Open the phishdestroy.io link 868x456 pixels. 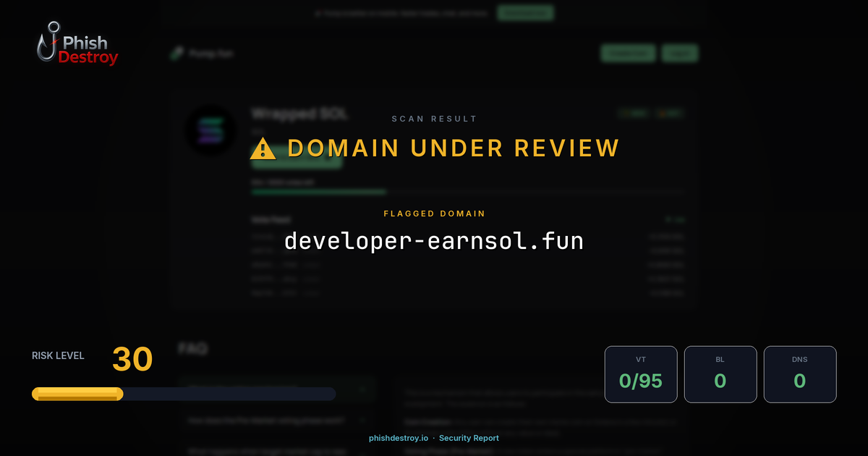pos(397,438)
